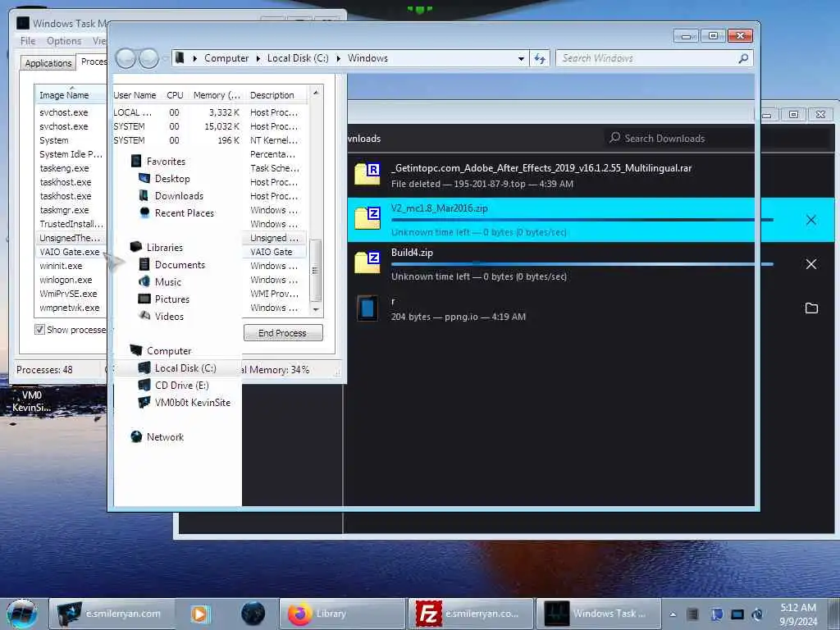The image size is (840, 630).
Task: Click the Explorer forward navigation button
Action: coord(149,58)
